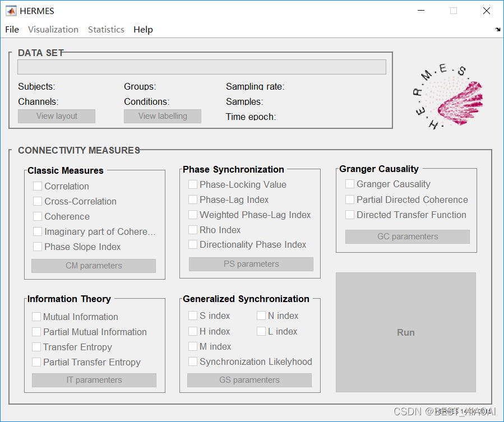Close the HERMES window
Image resolution: width=504 pixels, height=422 pixels.
[487, 11]
